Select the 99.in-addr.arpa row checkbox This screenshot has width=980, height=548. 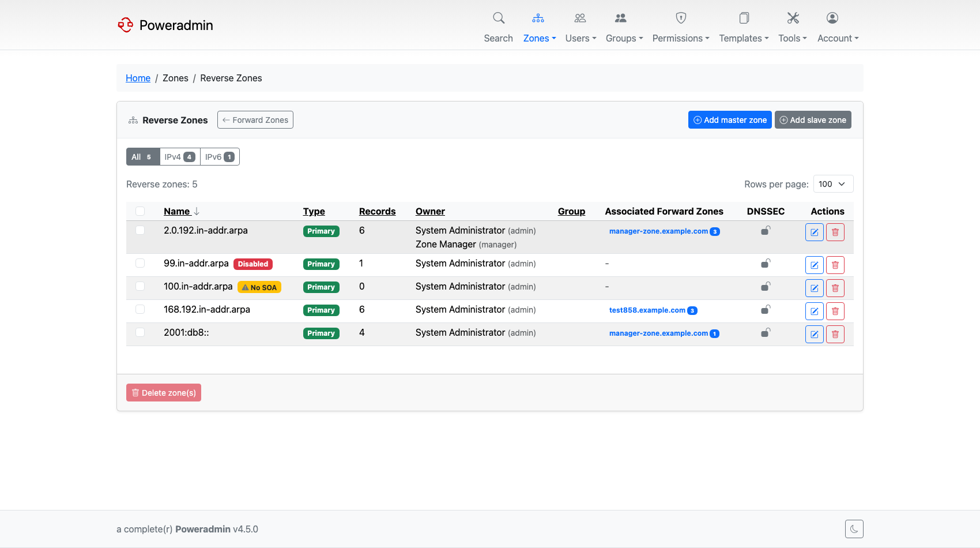tap(140, 263)
